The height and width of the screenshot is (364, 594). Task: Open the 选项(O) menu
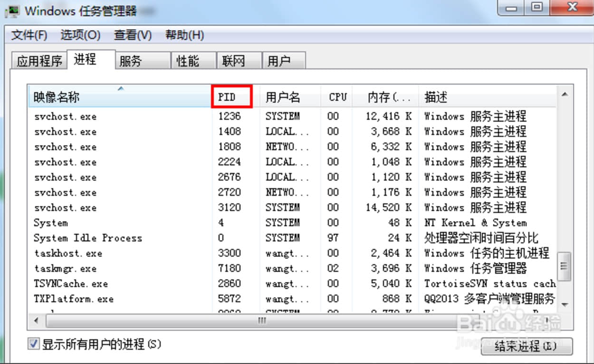click(80, 35)
